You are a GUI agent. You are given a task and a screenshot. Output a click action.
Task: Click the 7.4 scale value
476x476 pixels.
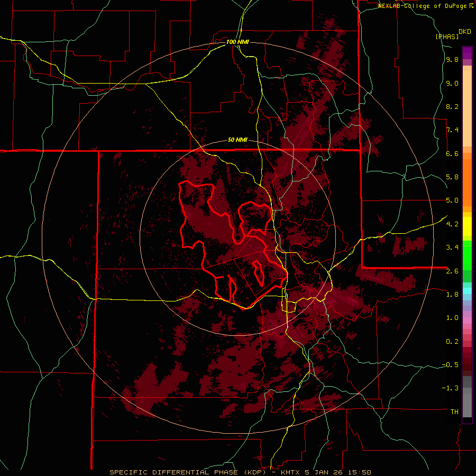point(452,130)
